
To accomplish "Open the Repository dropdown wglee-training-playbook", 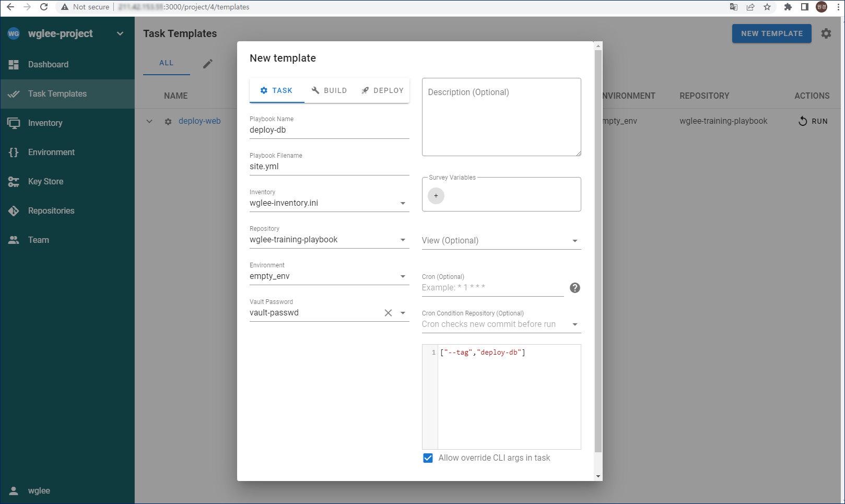I will (x=329, y=240).
